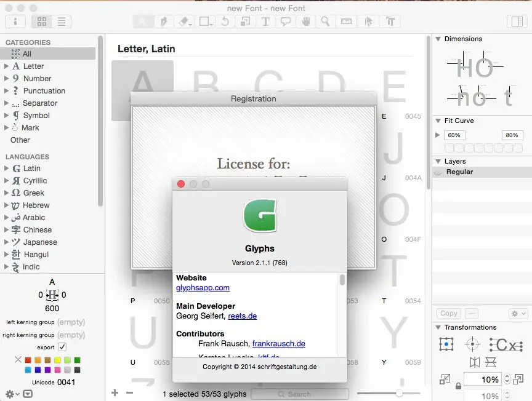Toggle the export checkbox
This screenshot has height=401, width=532.
(x=62, y=347)
